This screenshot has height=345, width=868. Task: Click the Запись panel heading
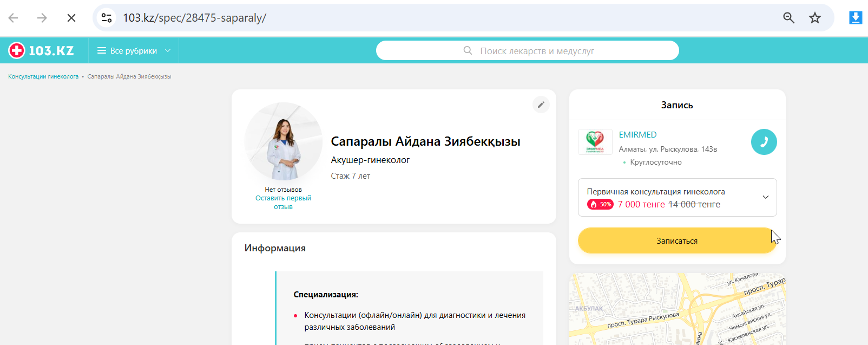pos(677,105)
